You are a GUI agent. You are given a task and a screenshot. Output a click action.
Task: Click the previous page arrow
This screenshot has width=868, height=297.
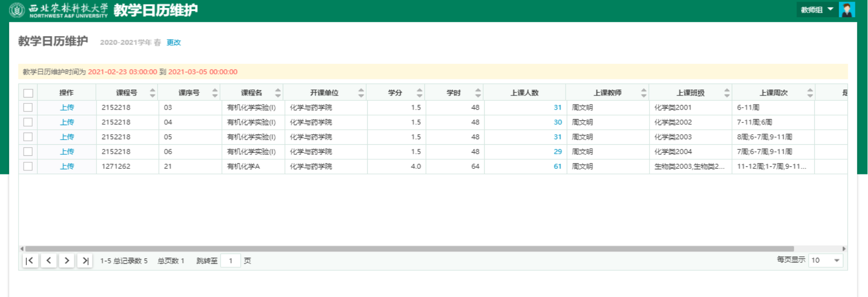click(x=49, y=260)
